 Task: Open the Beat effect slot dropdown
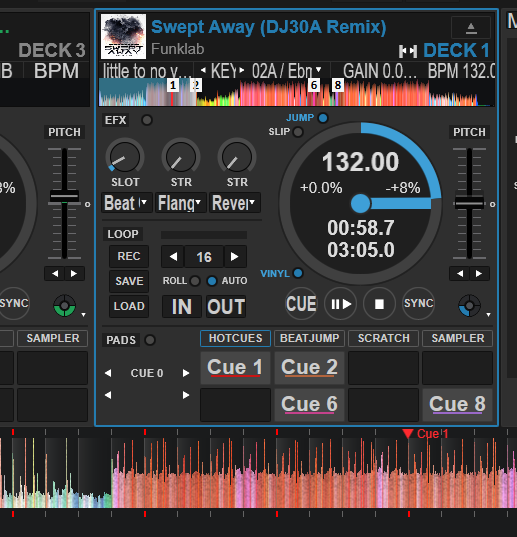[127, 203]
